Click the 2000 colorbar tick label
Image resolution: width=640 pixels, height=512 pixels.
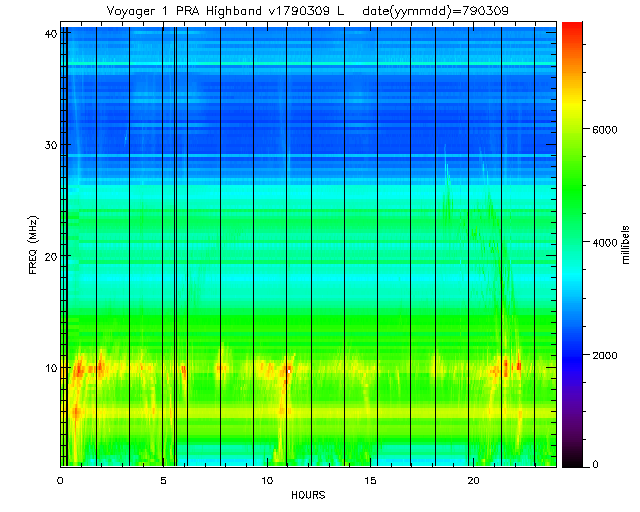coord(602,354)
